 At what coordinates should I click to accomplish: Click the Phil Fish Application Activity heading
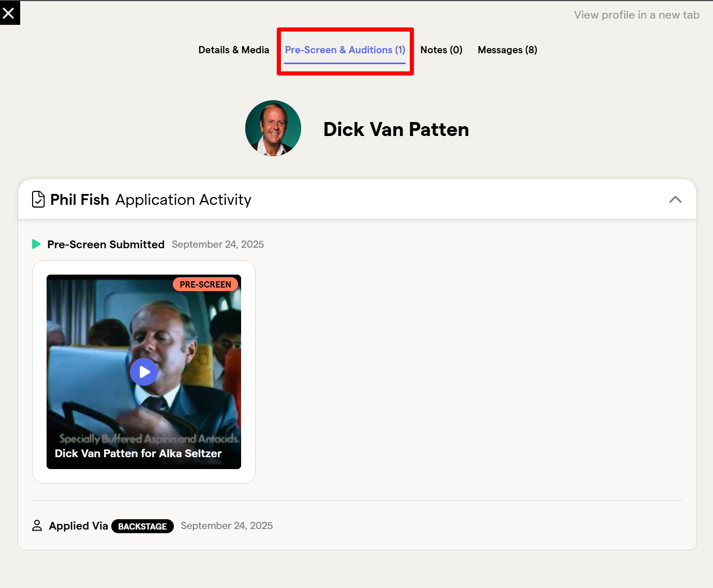[151, 200]
